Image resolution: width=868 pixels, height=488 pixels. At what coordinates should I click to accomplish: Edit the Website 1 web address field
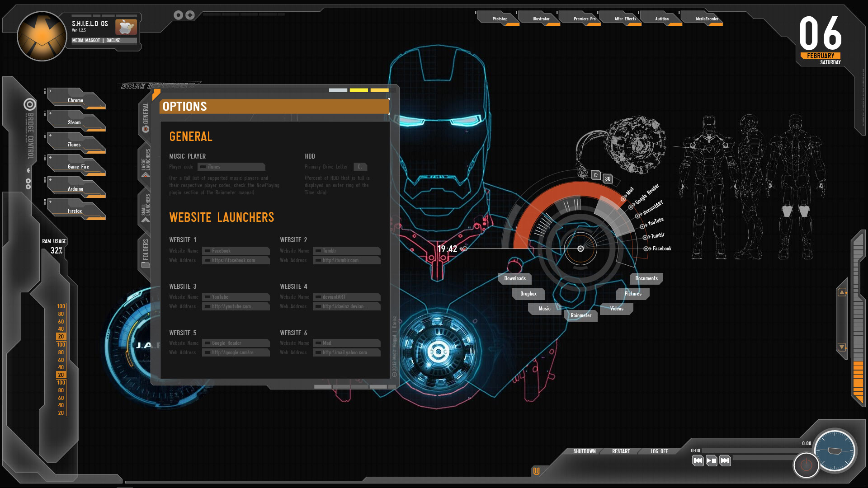point(236,260)
